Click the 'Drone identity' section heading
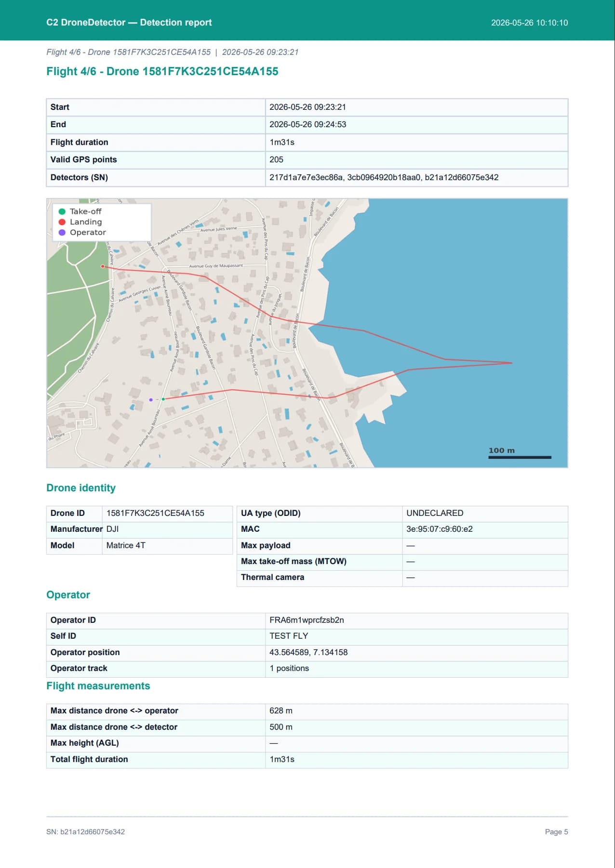 (x=81, y=488)
